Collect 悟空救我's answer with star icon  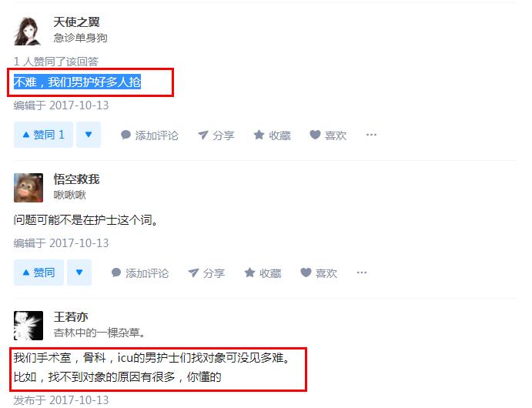pos(249,273)
